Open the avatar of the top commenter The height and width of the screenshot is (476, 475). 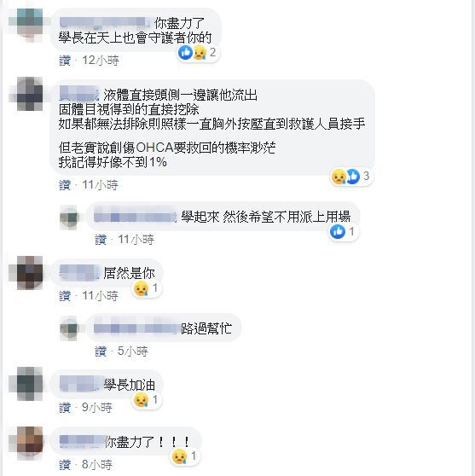(x=30, y=25)
